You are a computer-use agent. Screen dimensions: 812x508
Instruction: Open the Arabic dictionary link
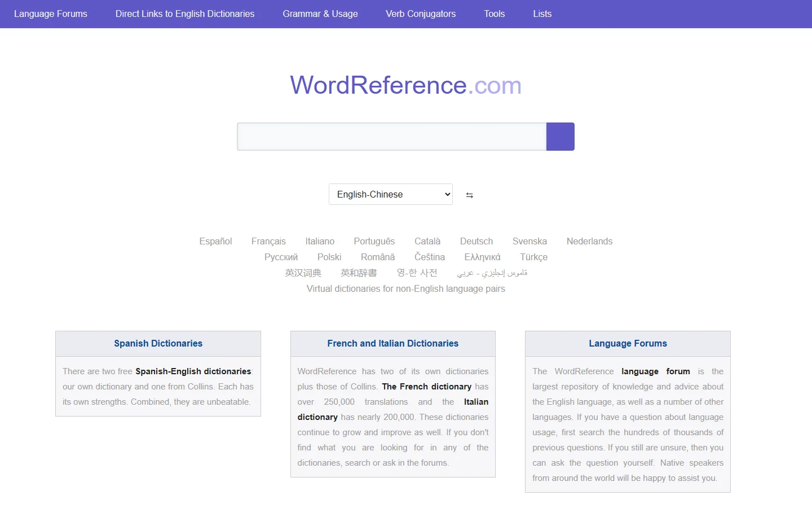(x=492, y=273)
